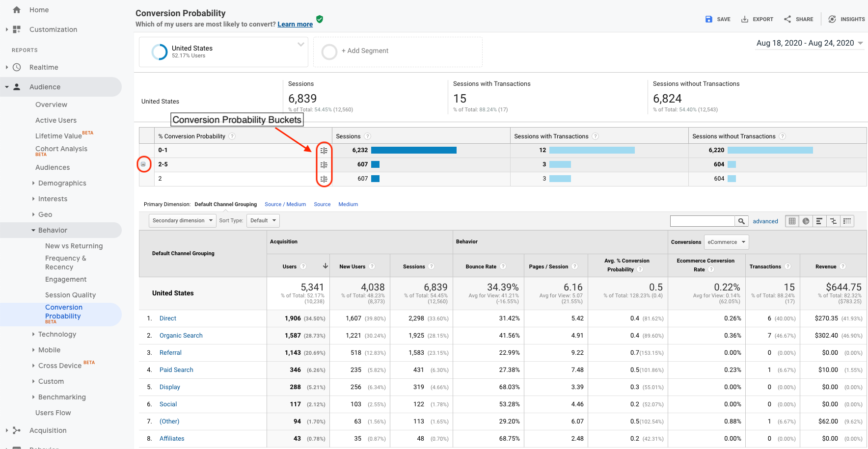
Task: Change the Sort Type from Default
Action: [263, 220]
